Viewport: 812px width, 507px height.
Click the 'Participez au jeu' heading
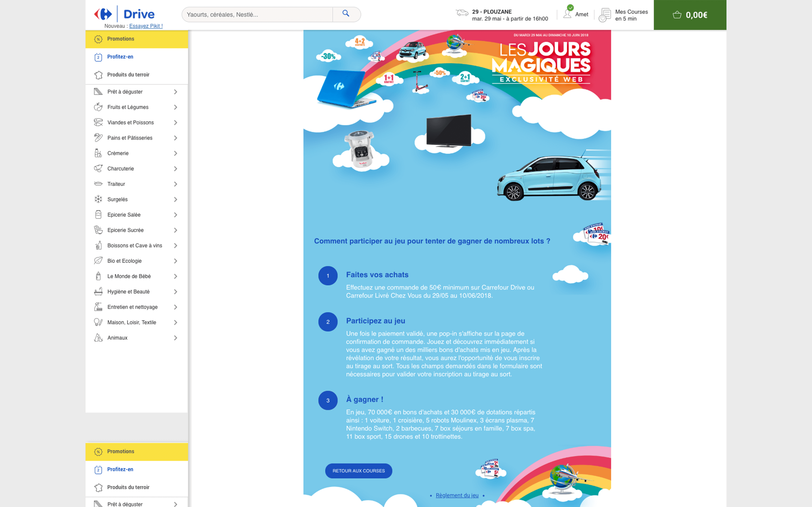(375, 321)
